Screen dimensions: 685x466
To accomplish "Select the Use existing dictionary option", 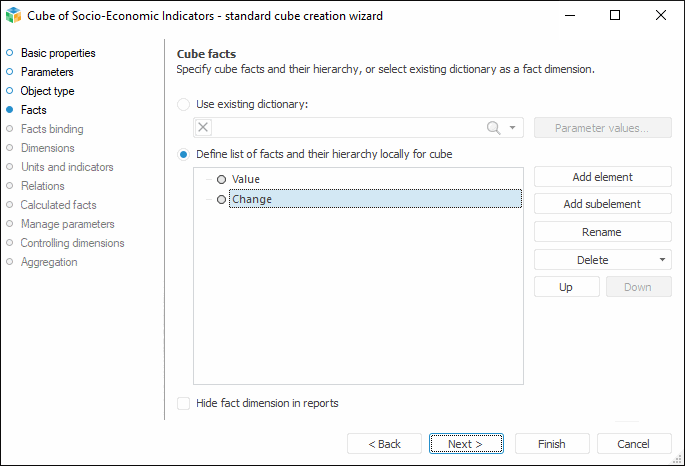I will pyautogui.click(x=183, y=104).
